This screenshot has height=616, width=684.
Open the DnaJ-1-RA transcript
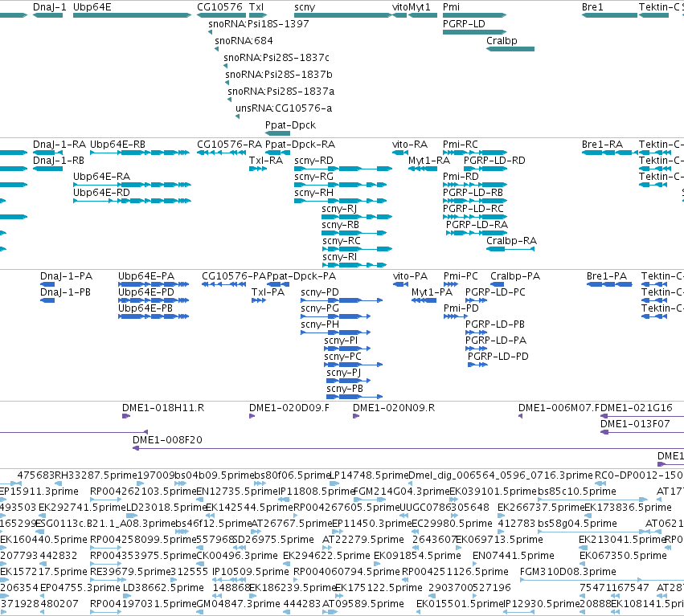[x=48, y=153]
